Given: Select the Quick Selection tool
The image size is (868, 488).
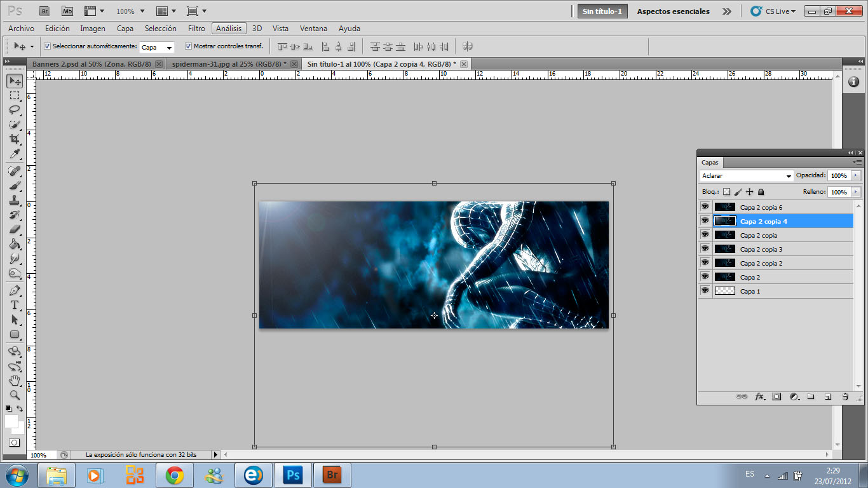Looking at the screenshot, I should pos(15,125).
